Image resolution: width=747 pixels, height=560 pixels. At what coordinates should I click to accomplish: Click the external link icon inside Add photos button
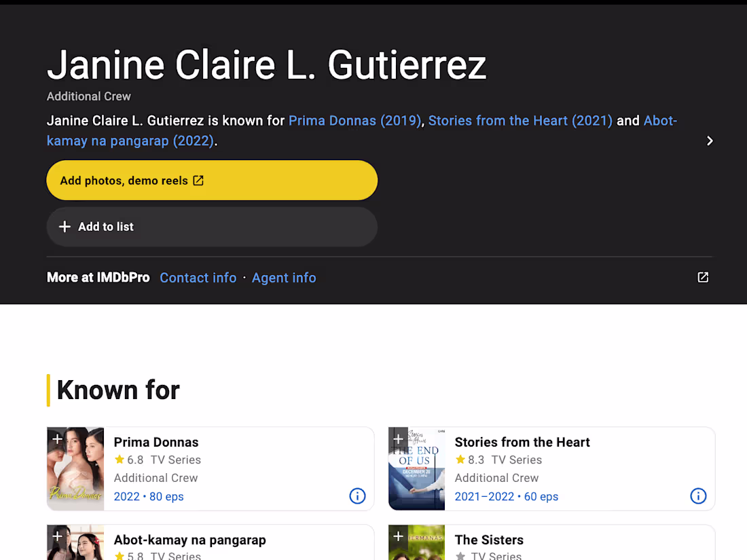click(198, 180)
